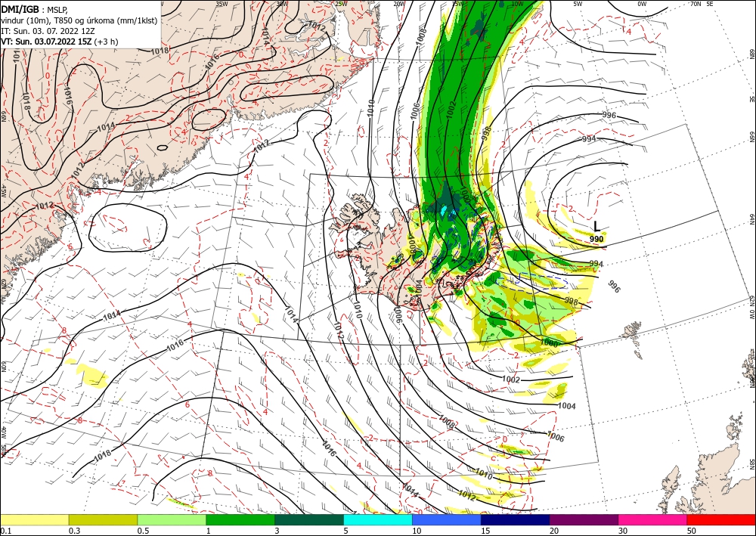
Task: Click the '30' legend value label
Action: coord(624,531)
